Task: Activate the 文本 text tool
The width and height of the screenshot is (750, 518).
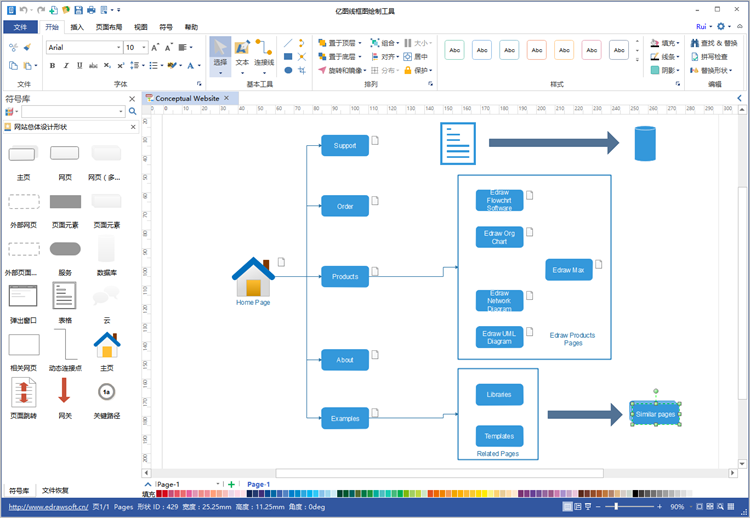Action: 242,56
